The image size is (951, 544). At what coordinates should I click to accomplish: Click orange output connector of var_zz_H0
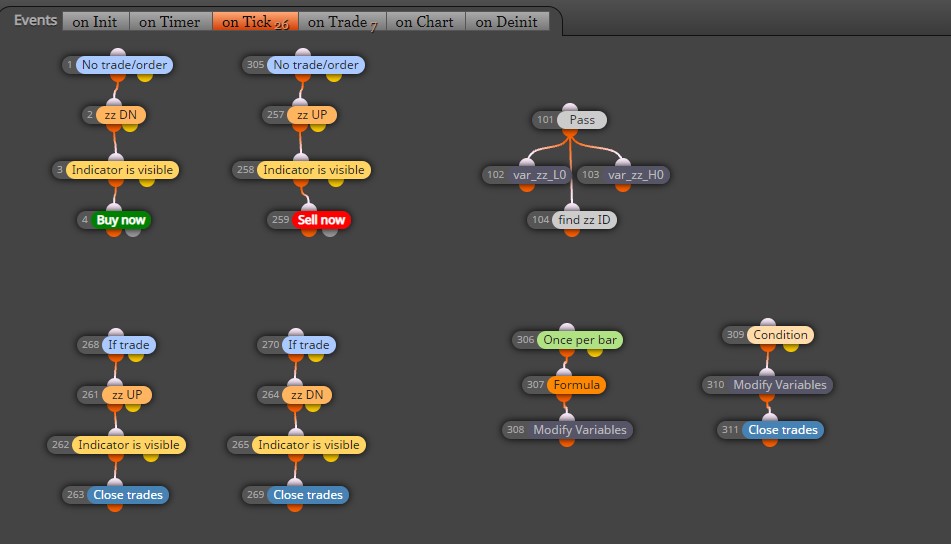point(623,187)
